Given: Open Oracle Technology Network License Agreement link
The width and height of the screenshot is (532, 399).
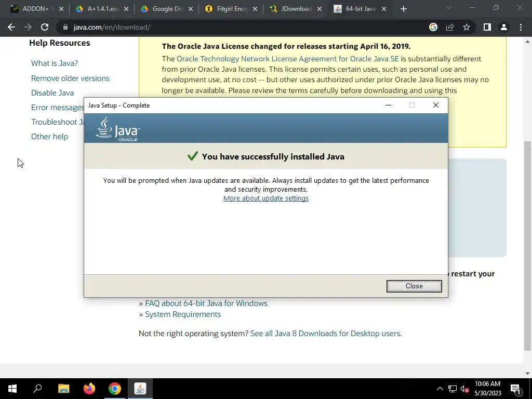Looking at the screenshot, I should pos(288,59).
